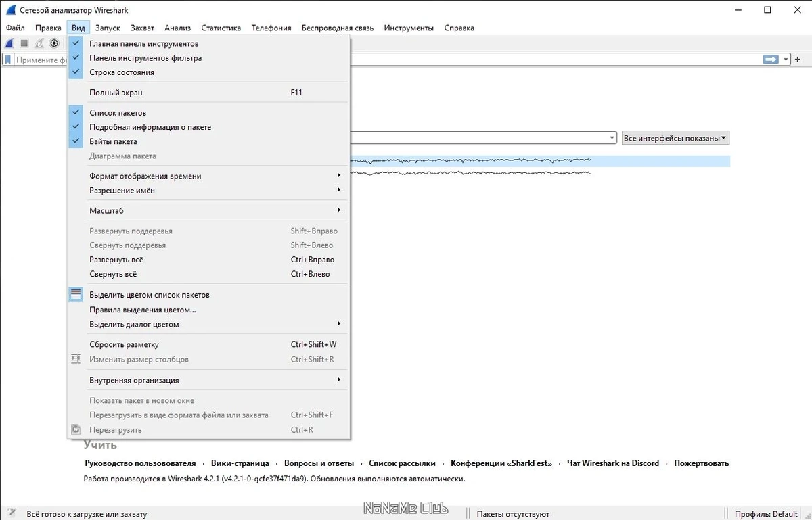812x520 pixels.
Task: Open Конференции «SharkFest» link
Action: click(x=501, y=463)
